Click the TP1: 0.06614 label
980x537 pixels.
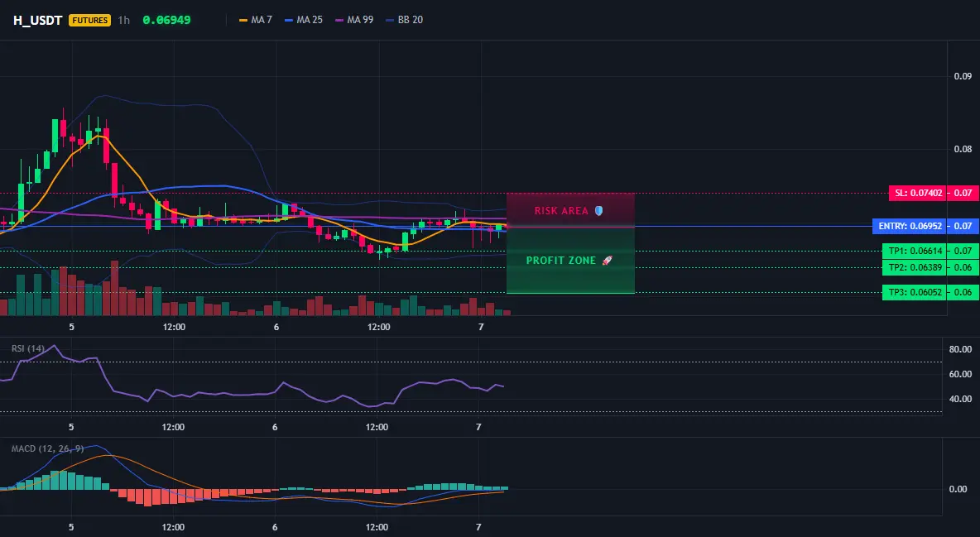(x=915, y=251)
